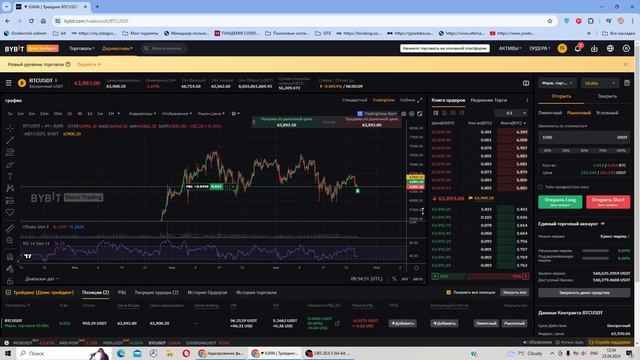
Task: Open the История Ордеров tab
Action: 207,292
